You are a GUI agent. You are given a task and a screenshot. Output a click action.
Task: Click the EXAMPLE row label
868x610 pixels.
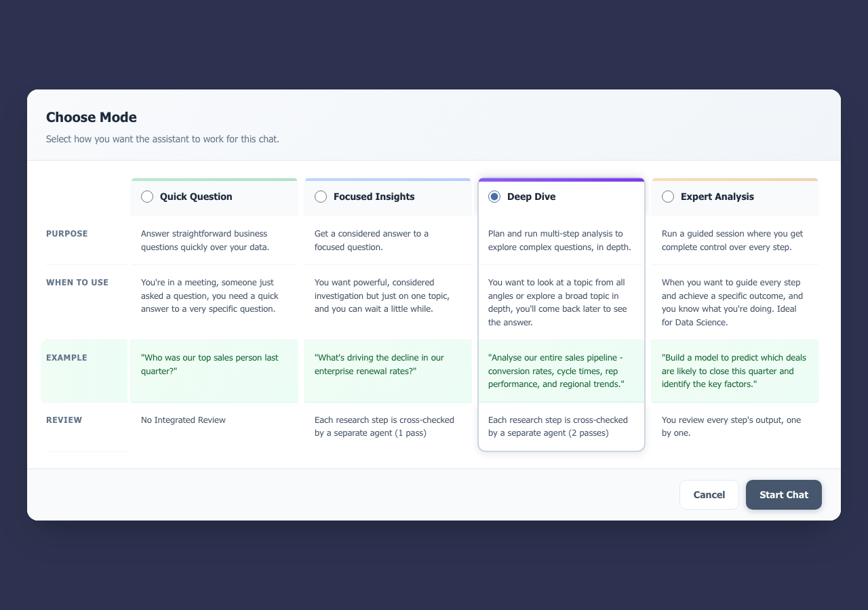(x=66, y=358)
